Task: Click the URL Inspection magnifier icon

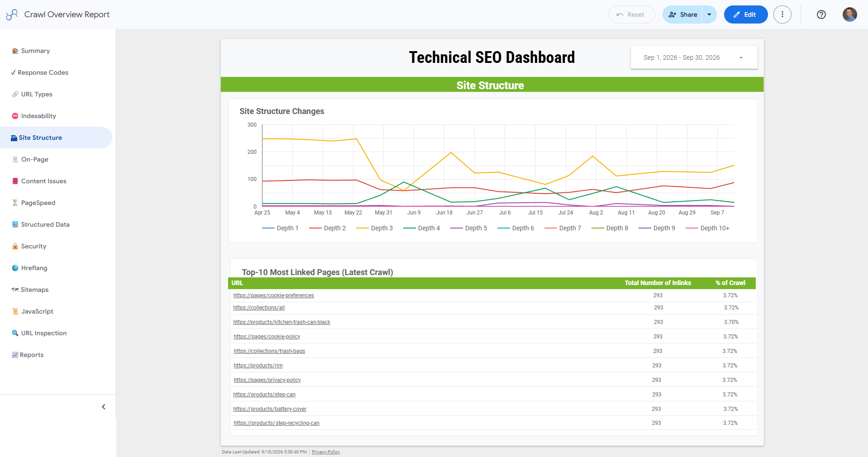Action: (15, 333)
